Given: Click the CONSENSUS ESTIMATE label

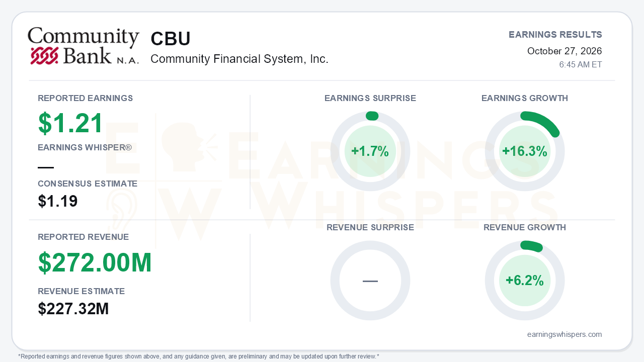Looking at the screenshot, I should coord(88,184).
